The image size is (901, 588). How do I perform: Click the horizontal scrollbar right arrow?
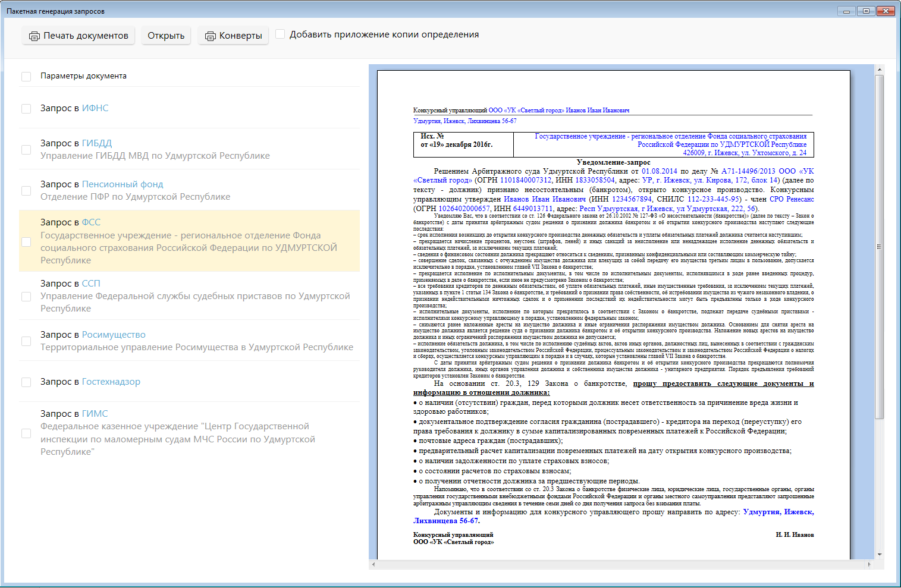click(x=869, y=564)
